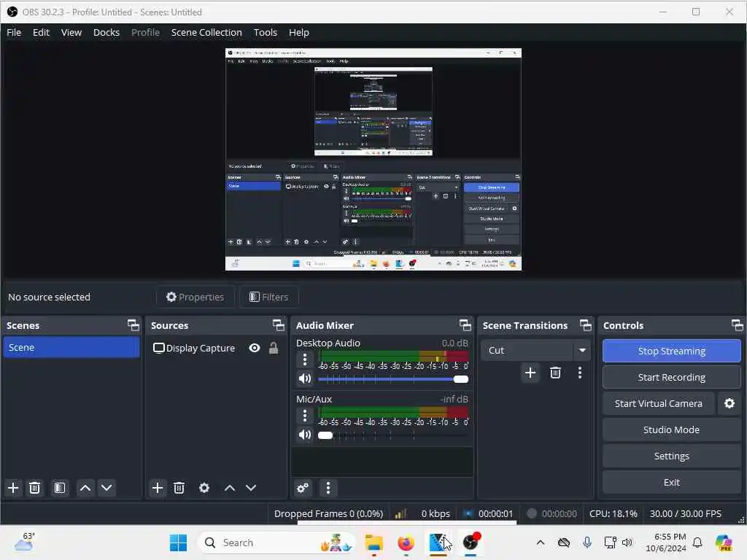Undock the Sources panel
The height and width of the screenshot is (560, 747).
pos(278,325)
